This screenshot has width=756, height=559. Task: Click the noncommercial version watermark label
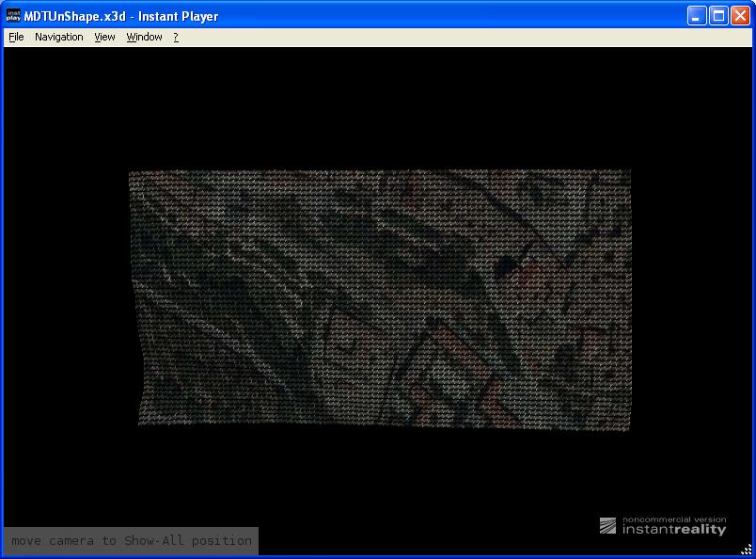tap(674, 519)
